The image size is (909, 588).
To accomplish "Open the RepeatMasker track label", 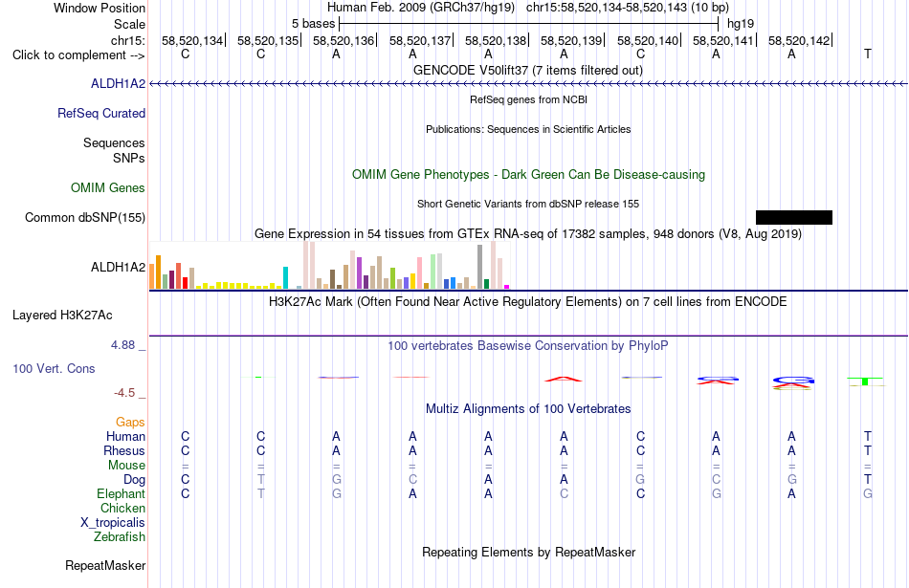I will (x=105, y=565).
